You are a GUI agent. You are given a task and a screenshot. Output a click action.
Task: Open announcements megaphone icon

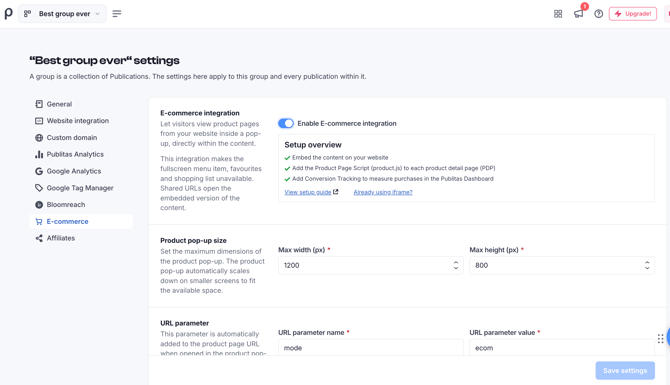(x=579, y=14)
